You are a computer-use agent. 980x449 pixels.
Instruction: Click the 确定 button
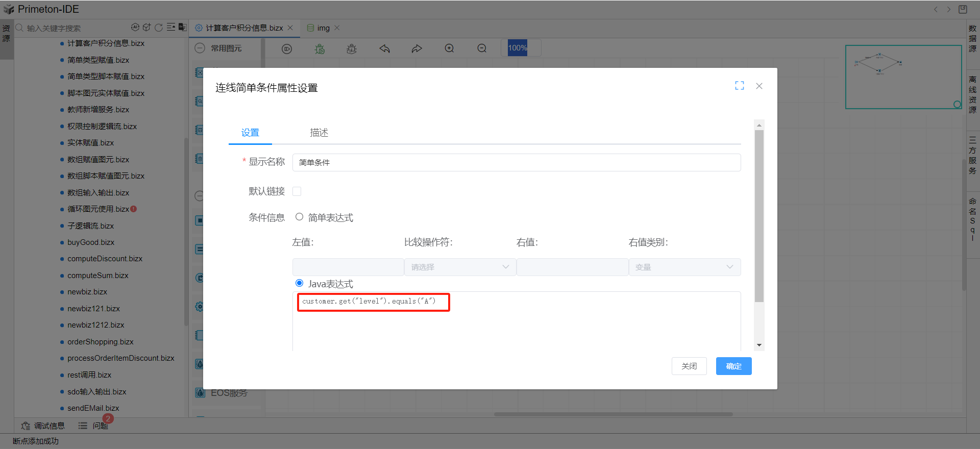click(733, 366)
